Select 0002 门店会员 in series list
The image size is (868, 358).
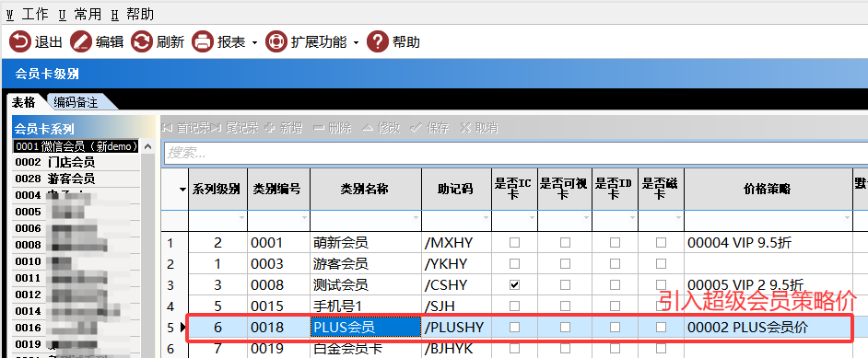click(x=76, y=162)
